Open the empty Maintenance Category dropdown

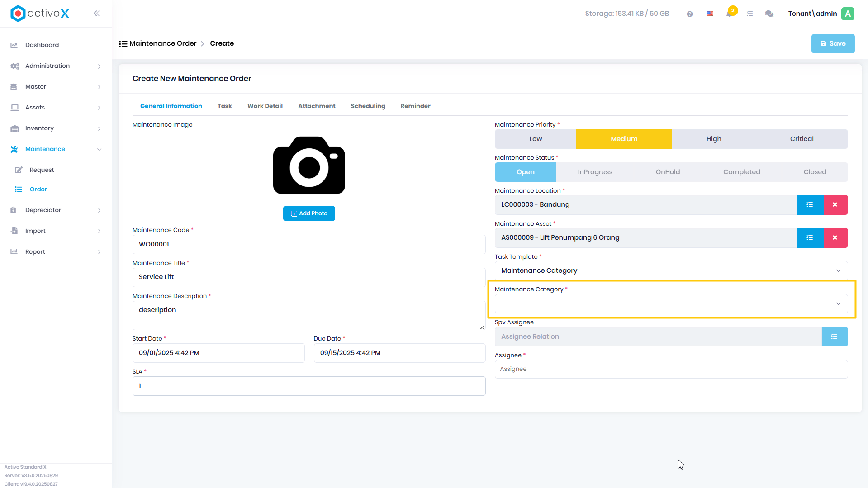point(671,304)
